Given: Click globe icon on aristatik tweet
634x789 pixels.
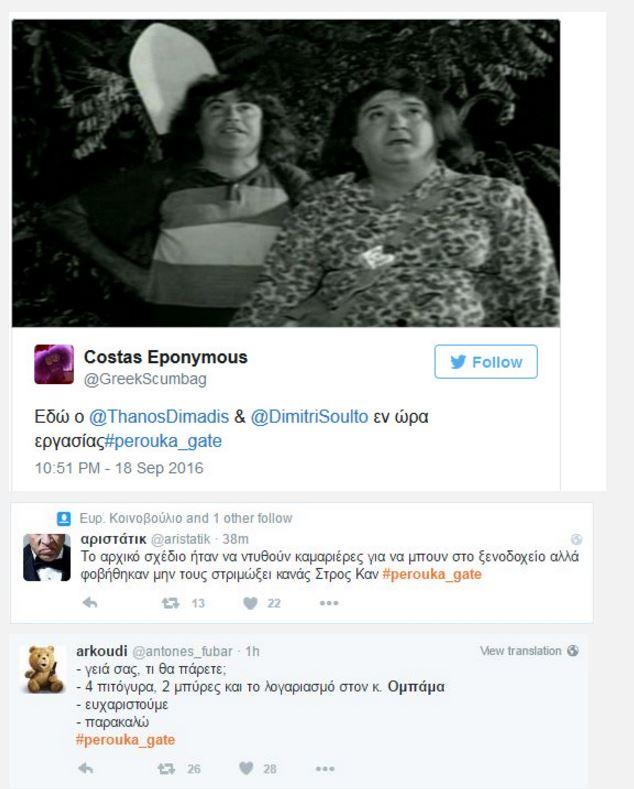Looking at the screenshot, I should [x=577, y=539].
